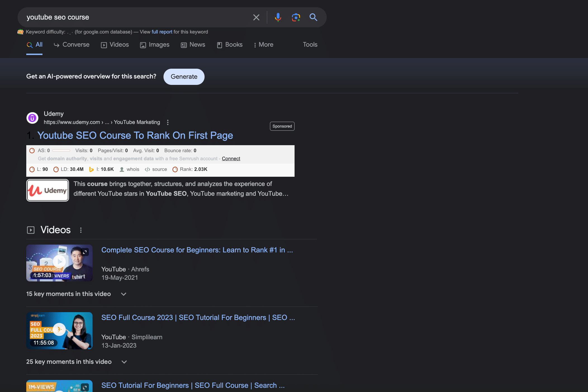The width and height of the screenshot is (588, 392).
Task: Open the More search filters dropdown
Action: pyautogui.click(x=263, y=45)
